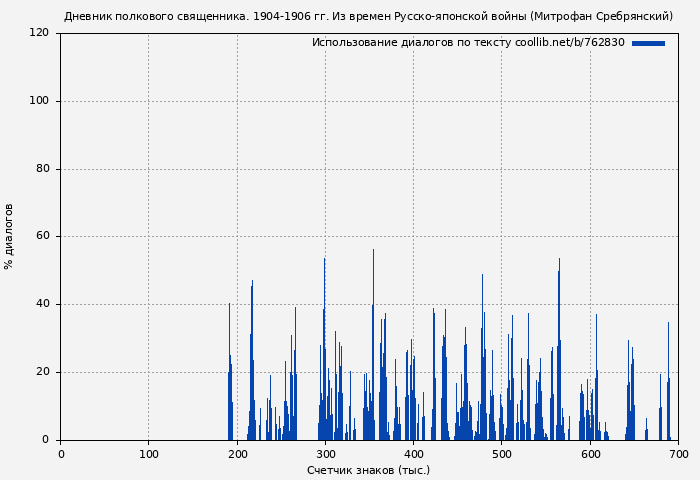Click the rightmost bar spike near 700
This screenshot has width=700, height=480.
(669, 324)
